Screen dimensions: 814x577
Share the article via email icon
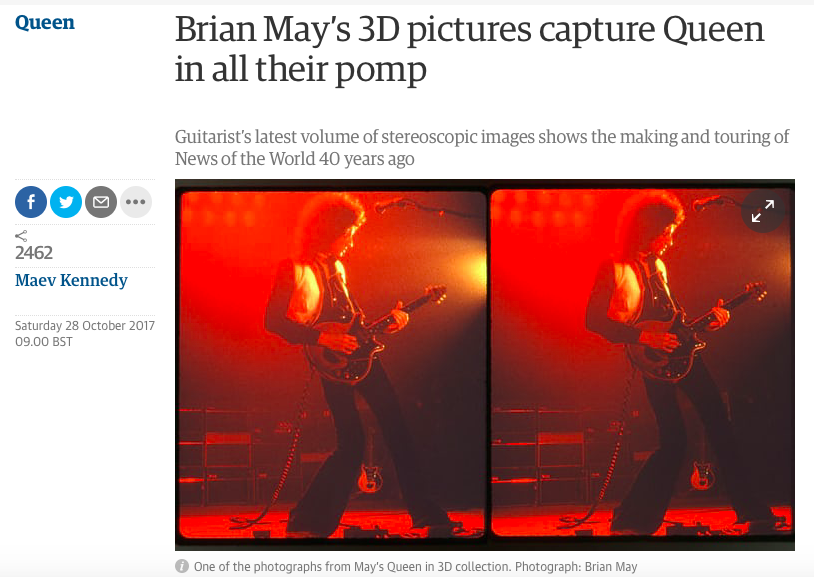[101, 202]
